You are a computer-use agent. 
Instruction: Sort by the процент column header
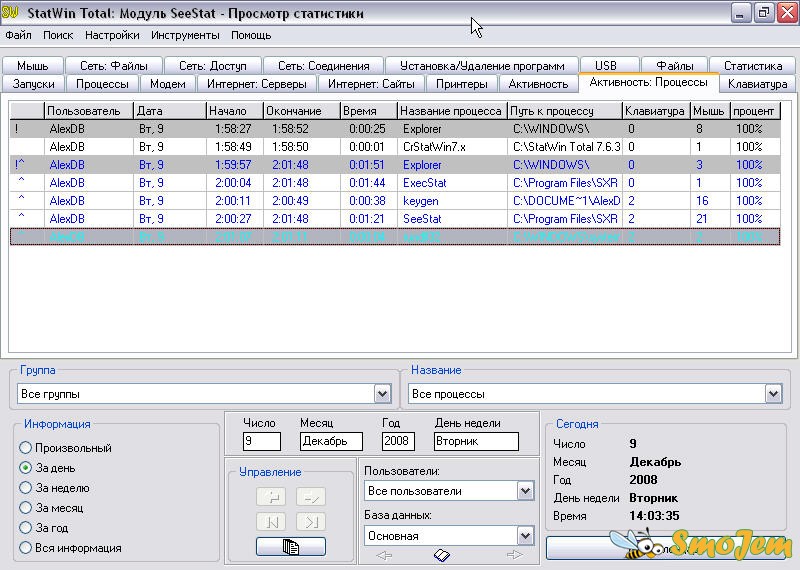pyautogui.click(x=755, y=111)
